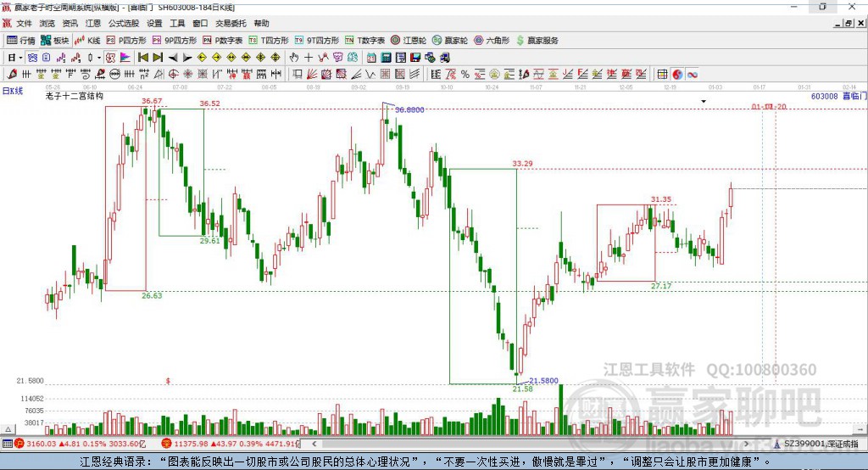Open the 9T四方形 tool
868x470 pixels.
pyautogui.click(x=316, y=41)
